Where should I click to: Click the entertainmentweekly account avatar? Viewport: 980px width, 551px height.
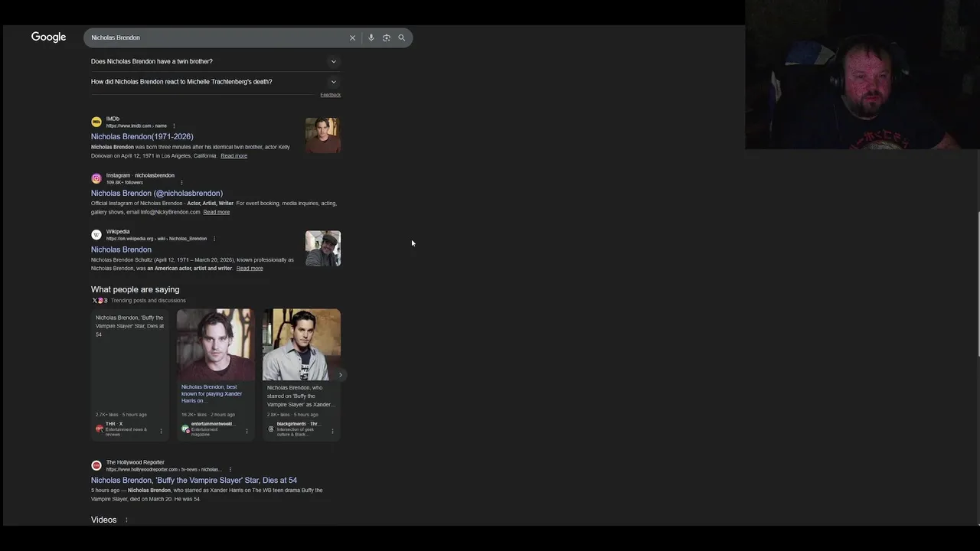[185, 429]
